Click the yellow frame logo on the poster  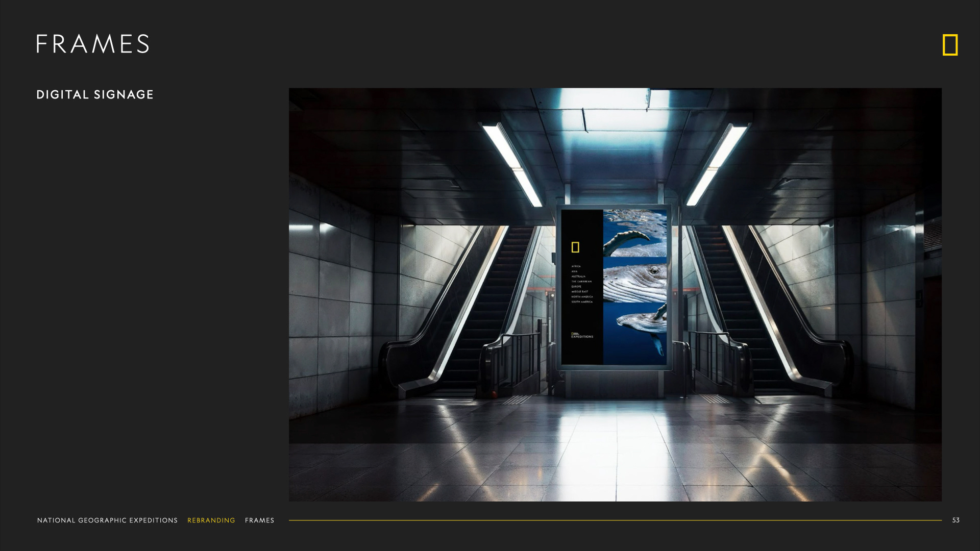575,247
